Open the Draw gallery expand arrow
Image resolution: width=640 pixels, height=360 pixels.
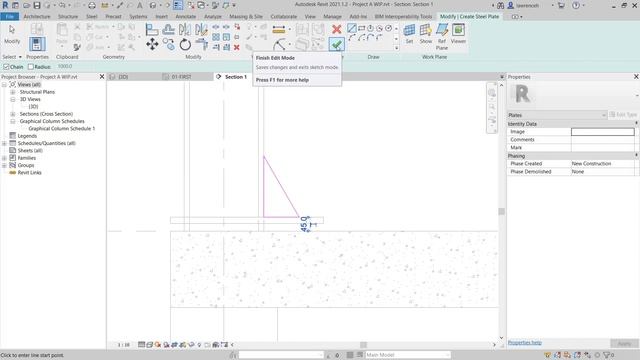[396, 48]
